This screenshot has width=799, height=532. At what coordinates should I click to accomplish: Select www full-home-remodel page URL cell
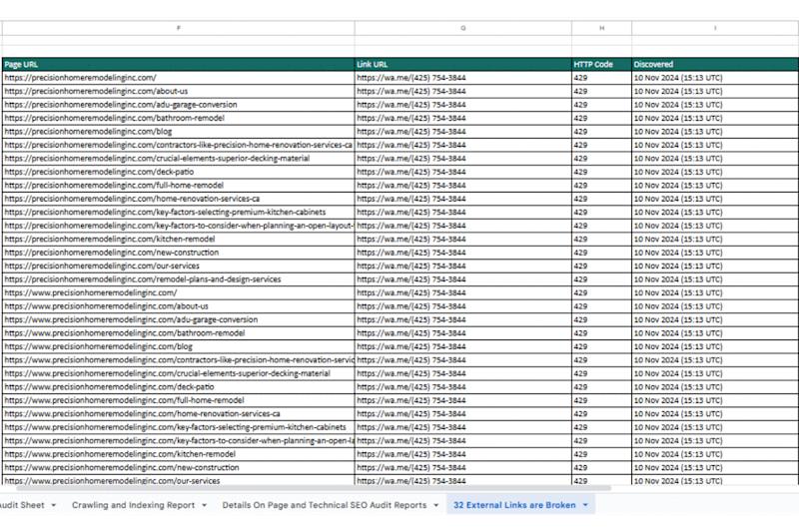coord(179,400)
